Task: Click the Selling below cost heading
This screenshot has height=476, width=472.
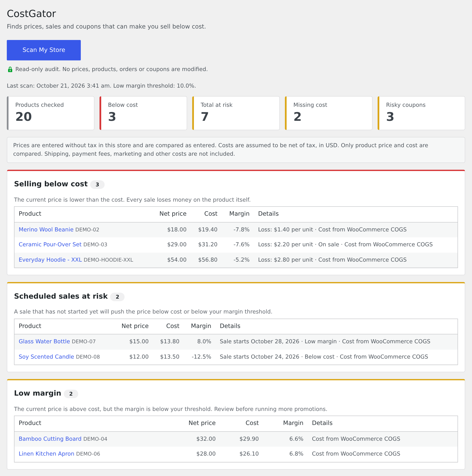Action: point(51,184)
